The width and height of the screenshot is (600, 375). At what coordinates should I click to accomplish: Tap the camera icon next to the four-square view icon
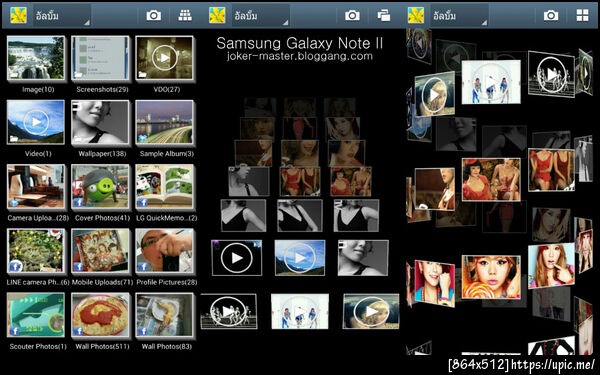click(x=551, y=15)
